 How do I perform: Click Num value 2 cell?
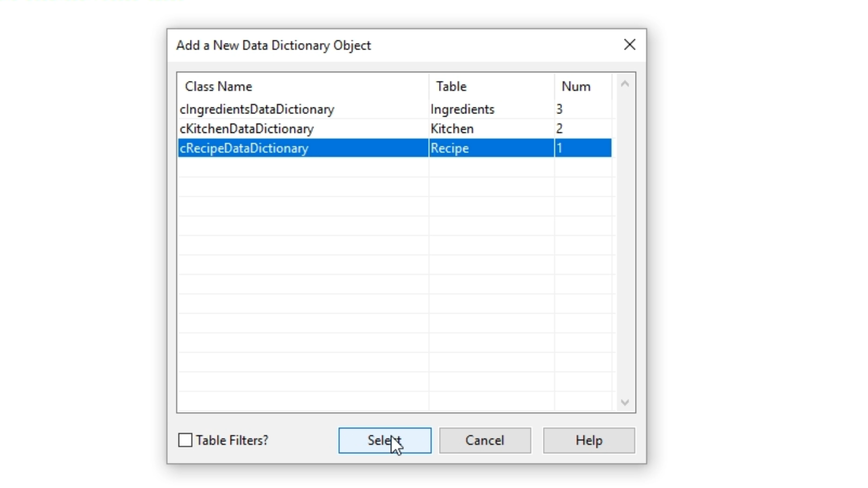point(560,129)
